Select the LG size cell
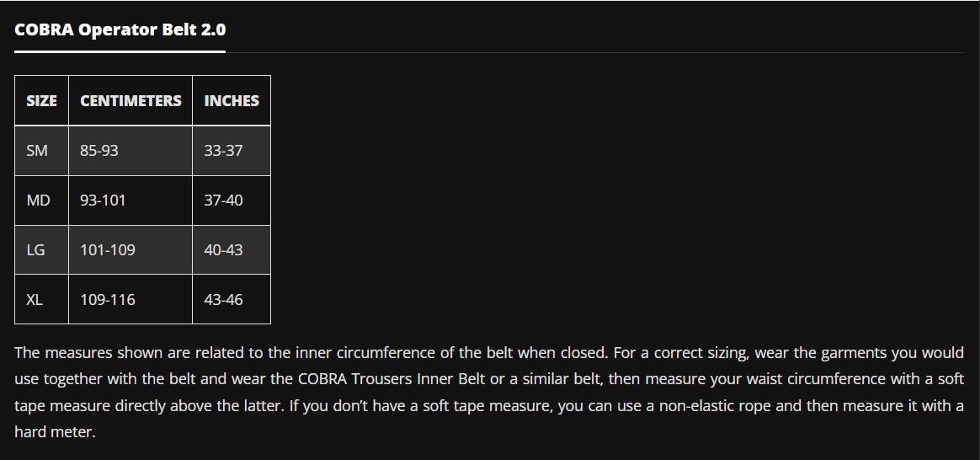The height and width of the screenshot is (460, 980). [35, 250]
